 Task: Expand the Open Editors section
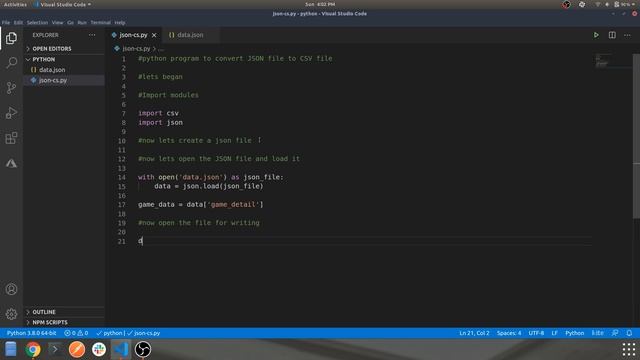point(64,49)
